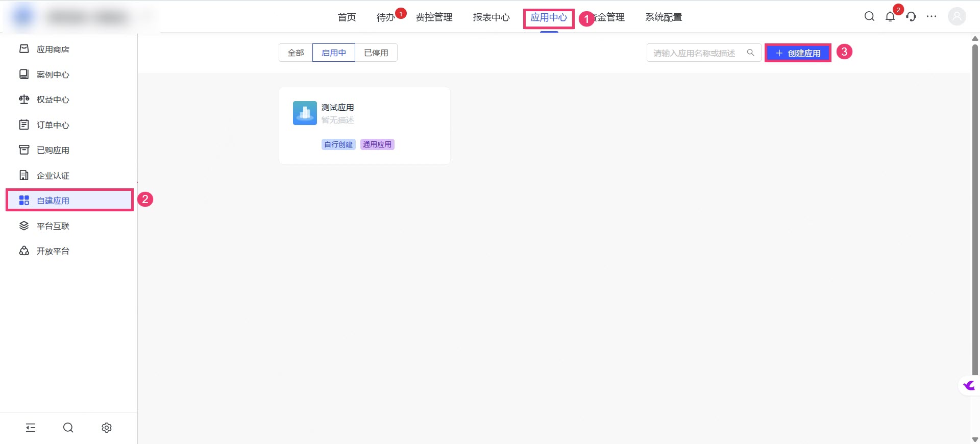Click the sidebar bottom settings gear icon
980x444 pixels.
(x=106, y=428)
